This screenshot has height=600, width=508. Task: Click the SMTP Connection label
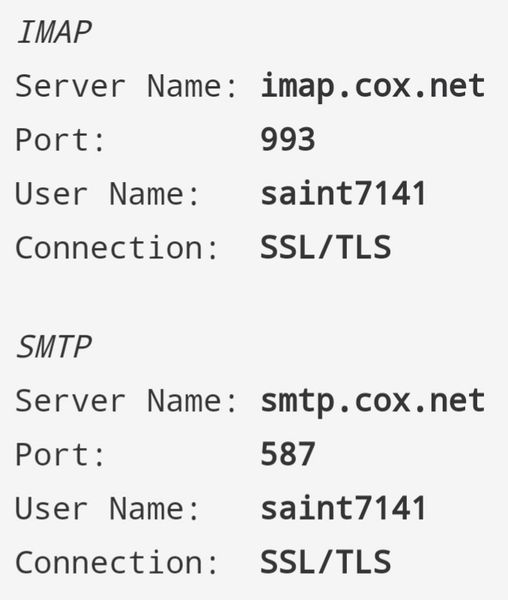pyautogui.click(x=117, y=562)
